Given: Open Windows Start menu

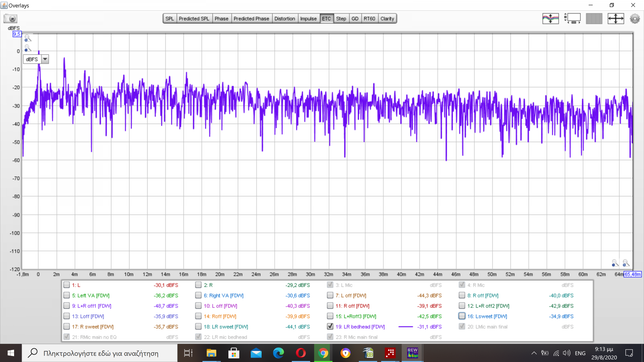Looking at the screenshot, I should [x=11, y=353].
